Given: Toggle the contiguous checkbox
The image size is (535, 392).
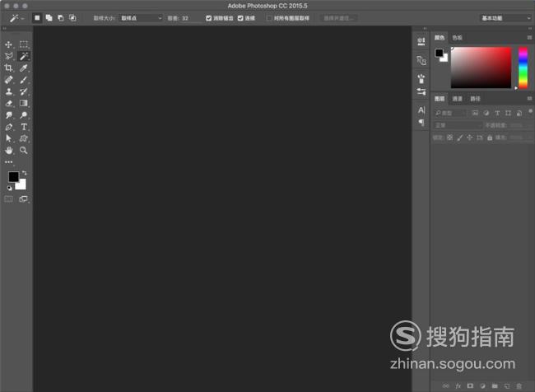Looking at the screenshot, I should pos(240,18).
